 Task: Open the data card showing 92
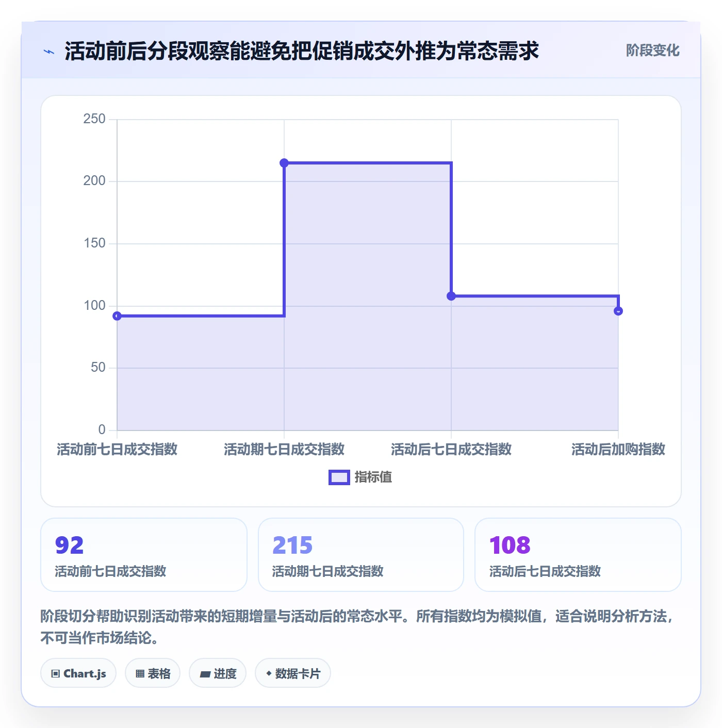(x=144, y=555)
